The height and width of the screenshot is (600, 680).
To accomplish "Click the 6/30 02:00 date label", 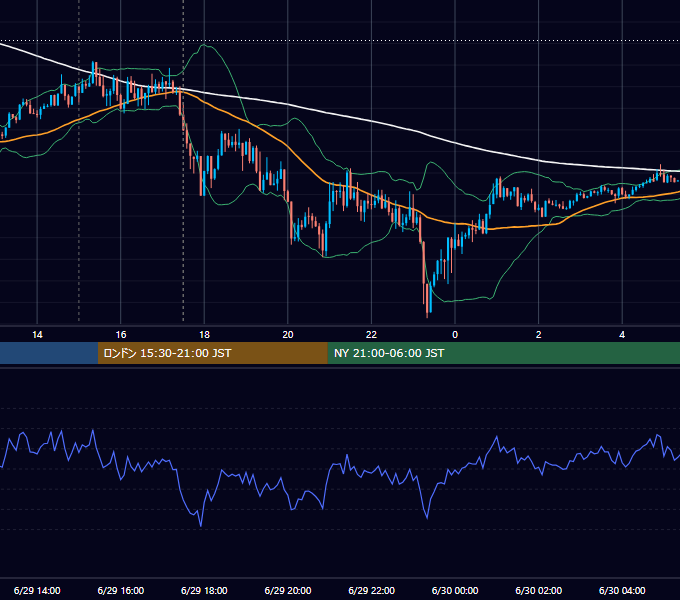I will [x=538, y=590].
